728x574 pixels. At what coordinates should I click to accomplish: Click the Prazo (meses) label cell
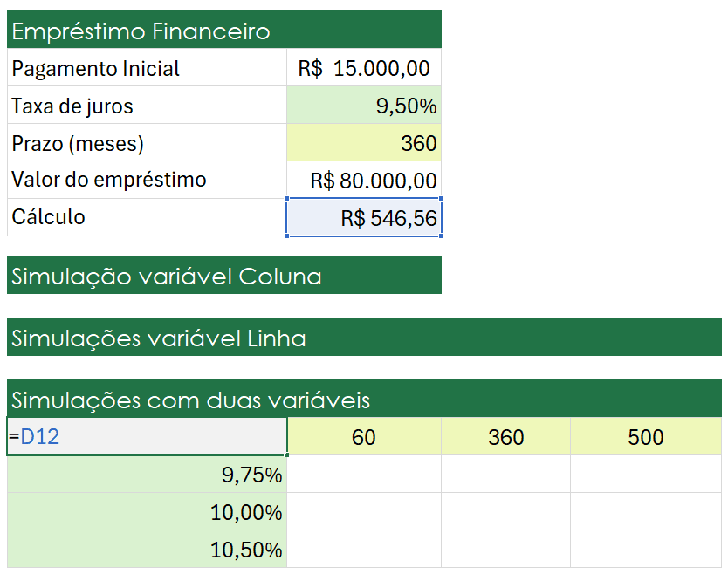147,143
